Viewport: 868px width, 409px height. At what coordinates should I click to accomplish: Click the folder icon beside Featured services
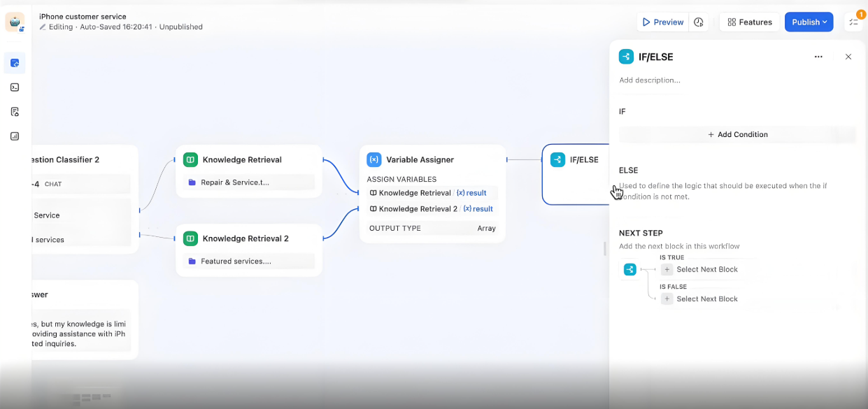click(x=192, y=261)
